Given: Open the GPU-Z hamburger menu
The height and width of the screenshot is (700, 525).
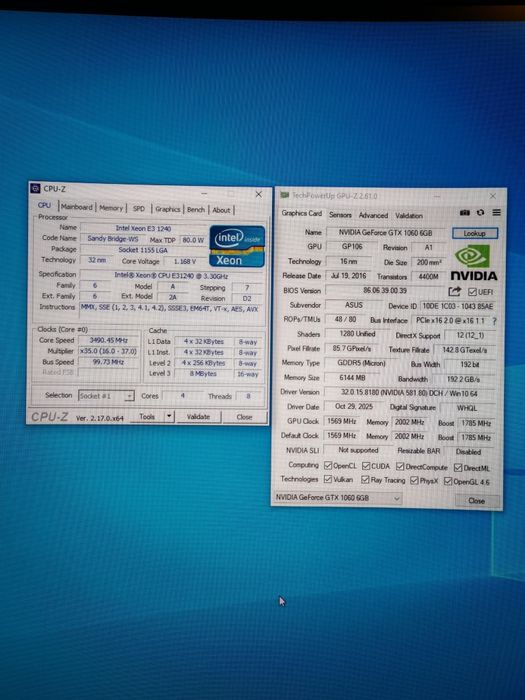Looking at the screenshot, I should (x=496, y=212).
